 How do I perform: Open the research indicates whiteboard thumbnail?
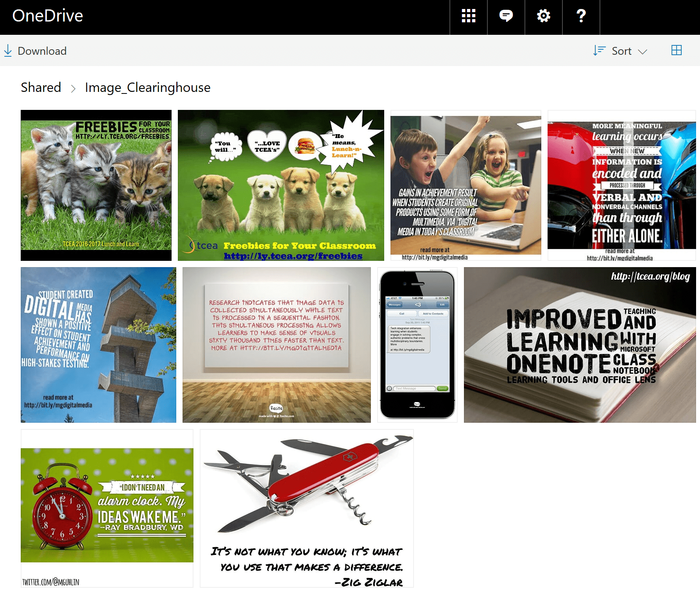tap(277, 345)
